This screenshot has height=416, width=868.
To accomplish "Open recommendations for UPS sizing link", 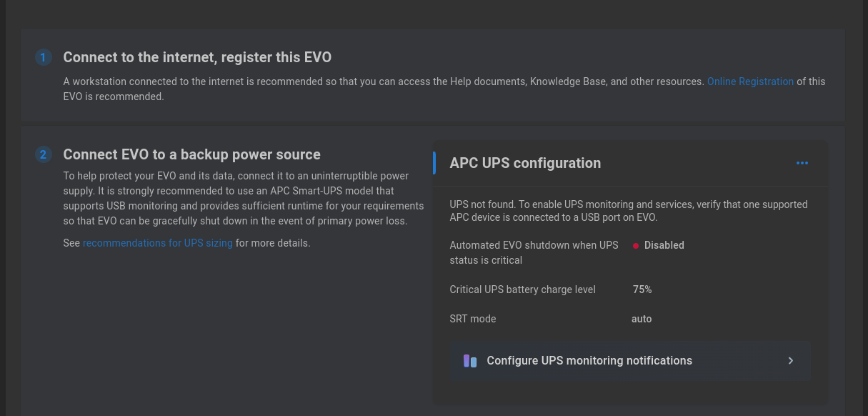I will 158,243.
